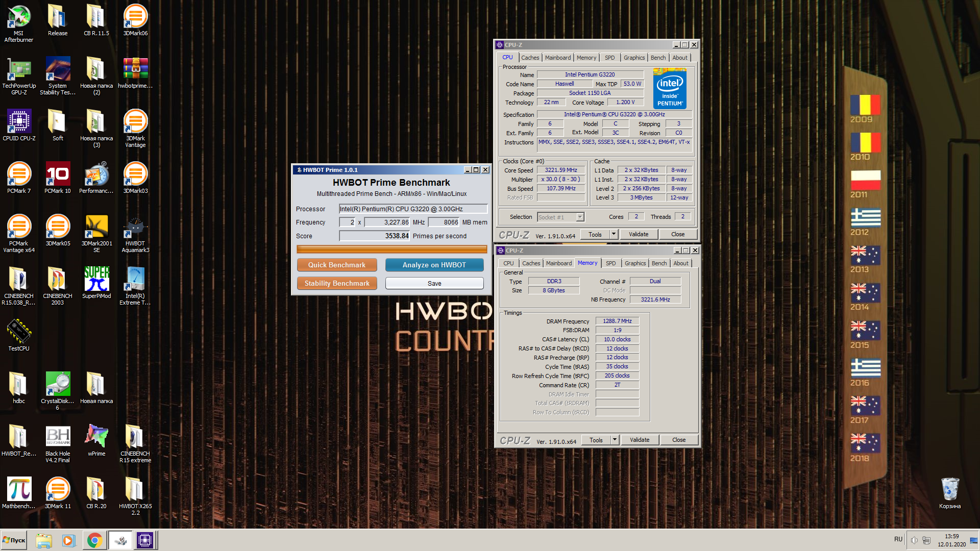
Task: Select the 3DMark06 desktop icon
Action: (135, 20)
